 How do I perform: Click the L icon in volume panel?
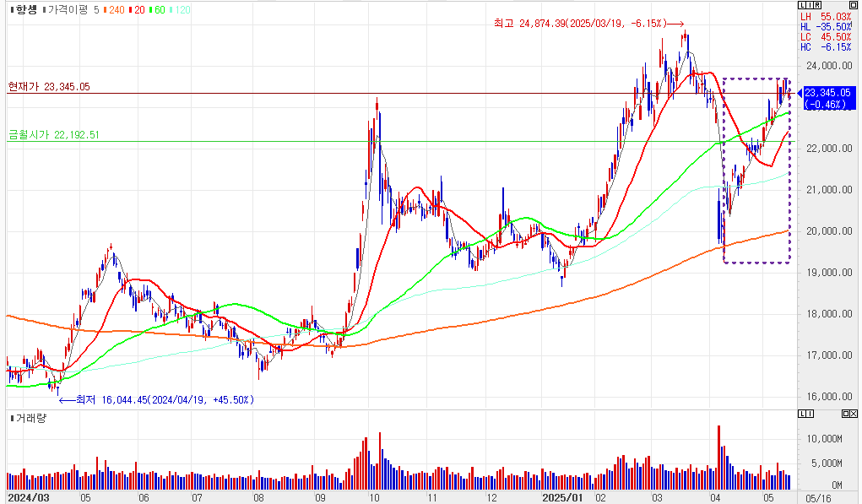802,414
